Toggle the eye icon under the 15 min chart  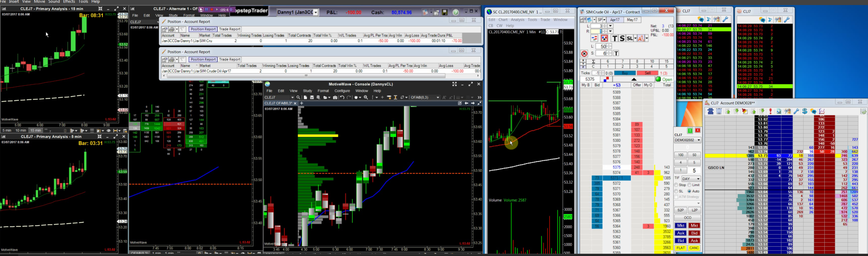tap(109, 131)
